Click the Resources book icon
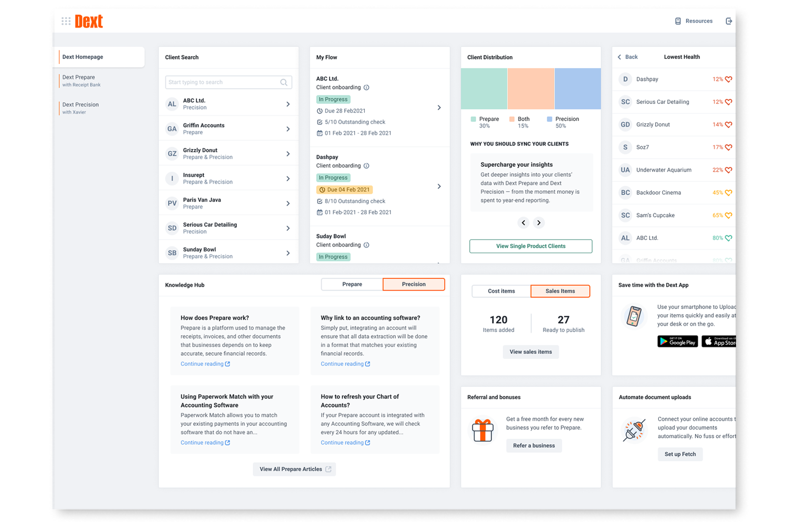 pyautogui.click(x=678, y=21)
